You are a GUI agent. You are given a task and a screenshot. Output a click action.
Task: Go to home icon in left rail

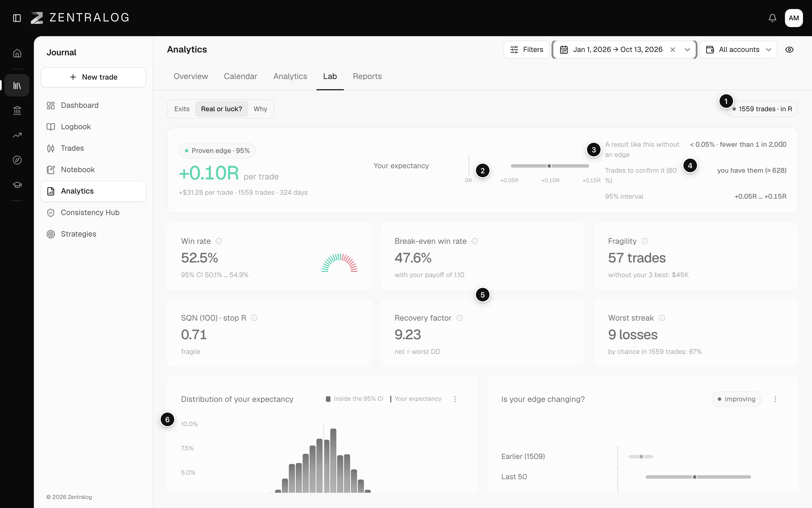(17, 53)
